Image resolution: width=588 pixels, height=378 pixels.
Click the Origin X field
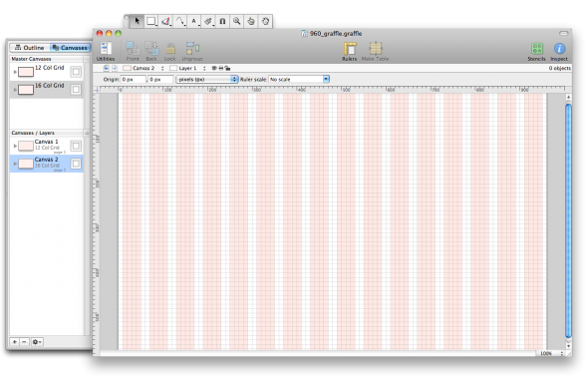[x=134, y=79]
